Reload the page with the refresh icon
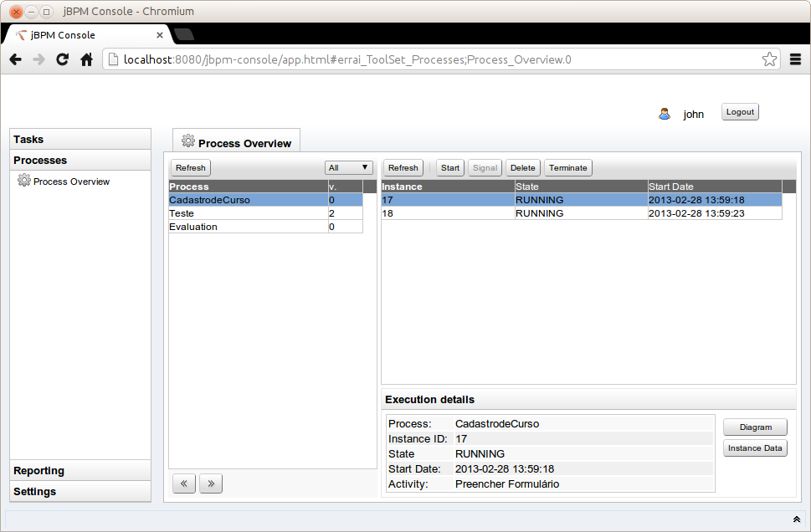The width and height of the screenshot is (811, 532). [62, 59]
